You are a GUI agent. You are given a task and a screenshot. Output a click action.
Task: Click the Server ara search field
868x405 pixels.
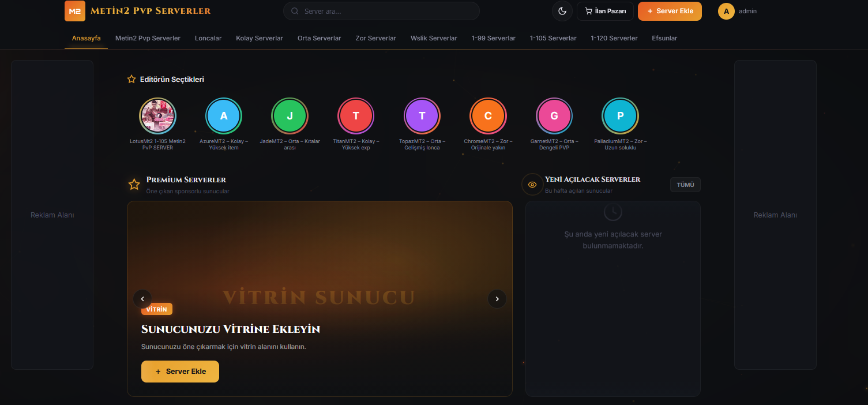[381, 11]
